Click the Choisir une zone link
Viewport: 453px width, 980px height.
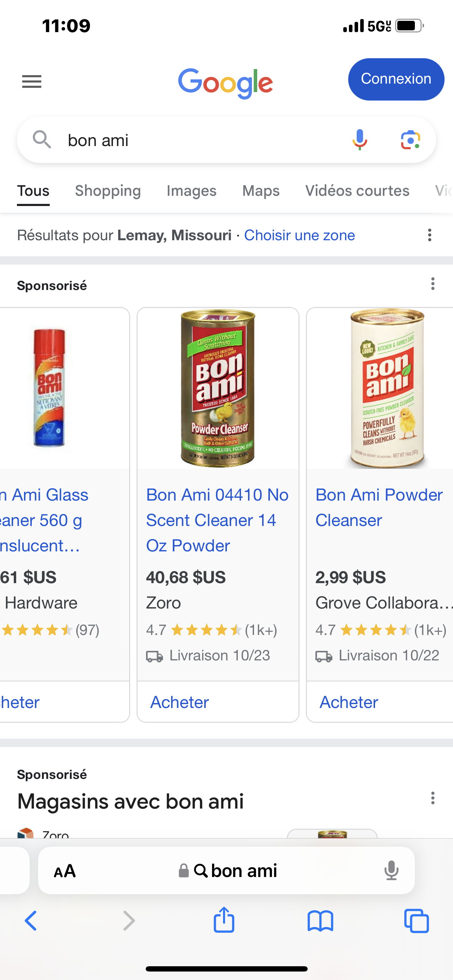pyautogui.click(x=299, y=235)
